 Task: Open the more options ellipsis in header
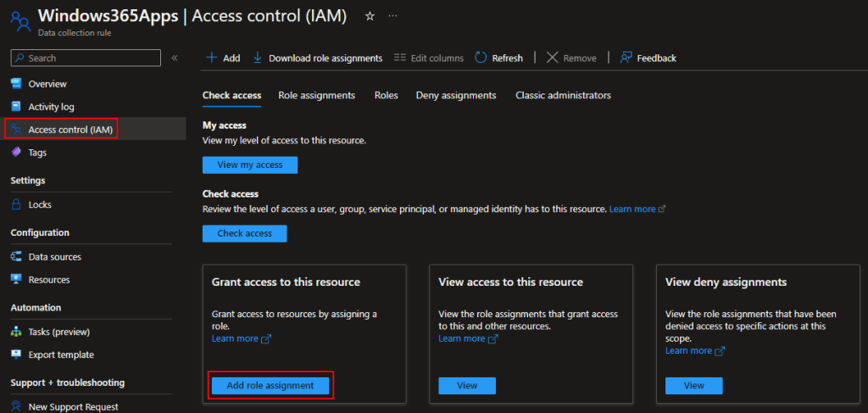click(392, 16)
